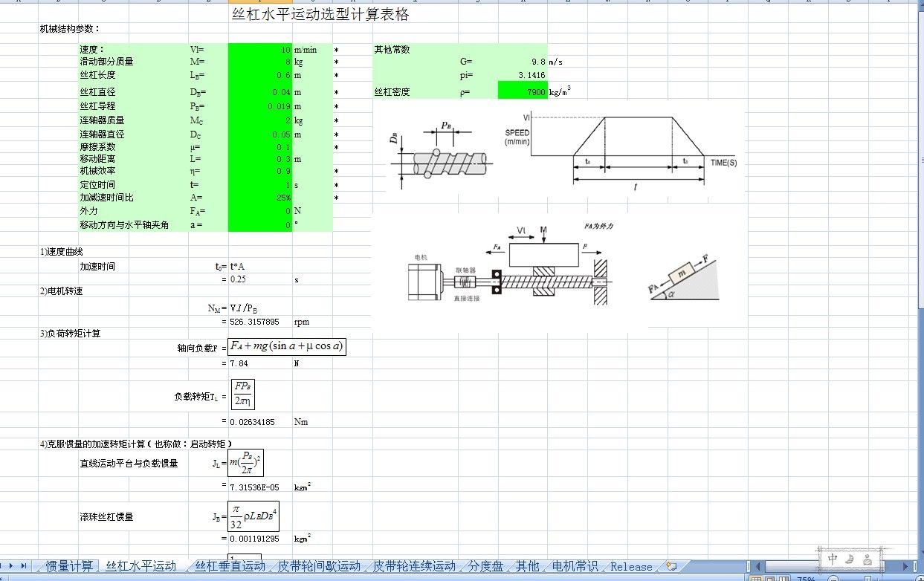The image size is (924, 581).
Task: Click the insert new worksheet icon
Action: [x=671, y=566]
